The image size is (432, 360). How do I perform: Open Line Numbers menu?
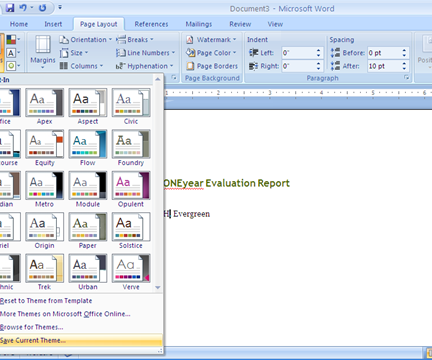[145, 53]
